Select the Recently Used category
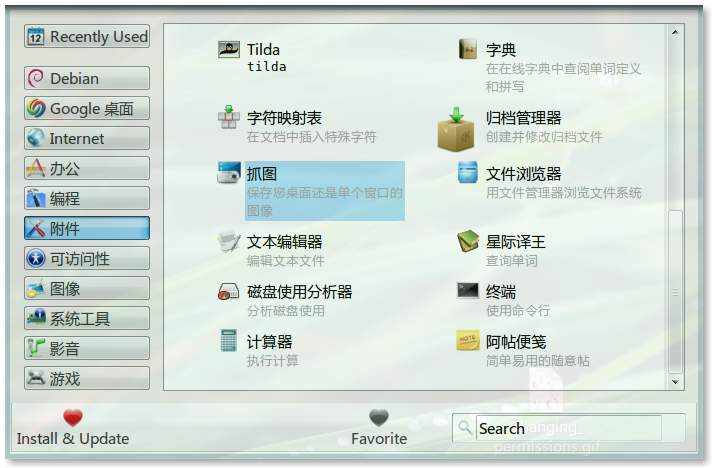Screen dimensions: 712x468 pyautogui.click(x=87, y=36)
